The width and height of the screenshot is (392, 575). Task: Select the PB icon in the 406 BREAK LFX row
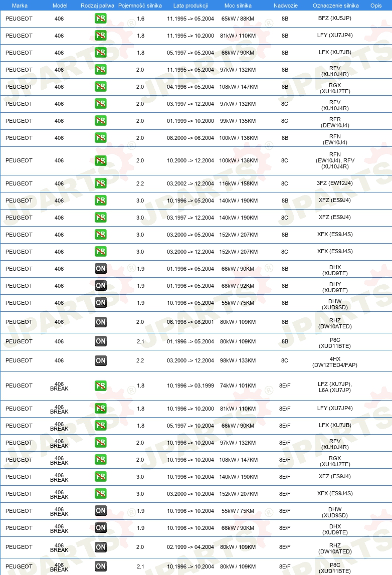click(x=100, y=426)
